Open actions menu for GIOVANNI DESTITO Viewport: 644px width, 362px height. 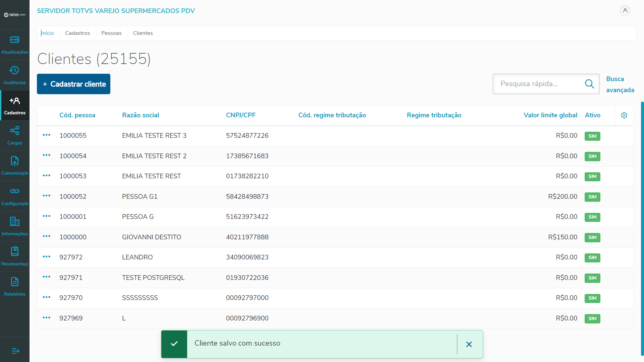pos(47,237)
